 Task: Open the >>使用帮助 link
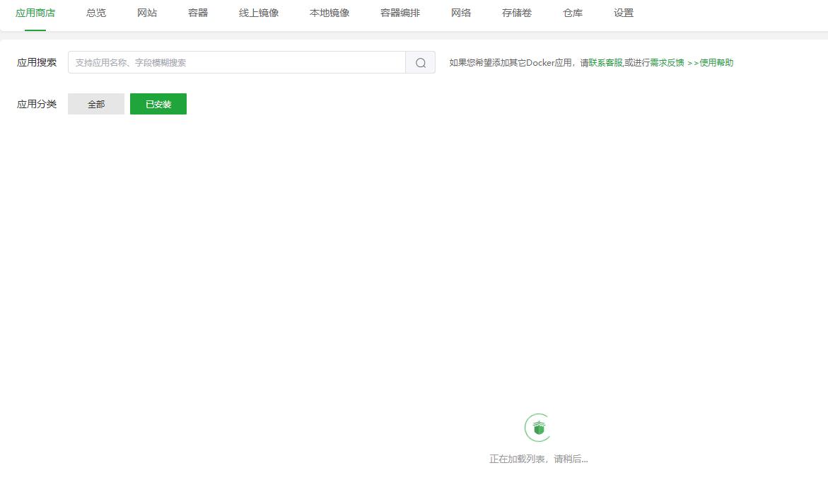click(710, 63)
